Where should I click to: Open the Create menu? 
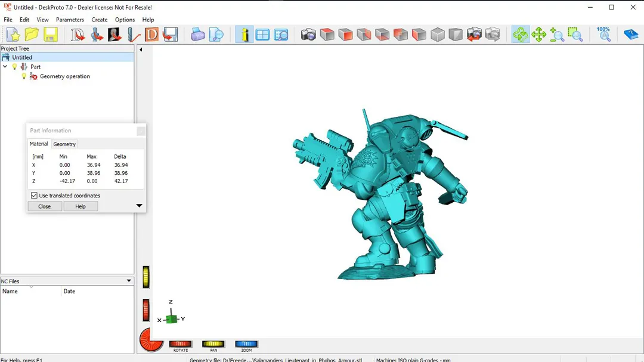point(100,20)
